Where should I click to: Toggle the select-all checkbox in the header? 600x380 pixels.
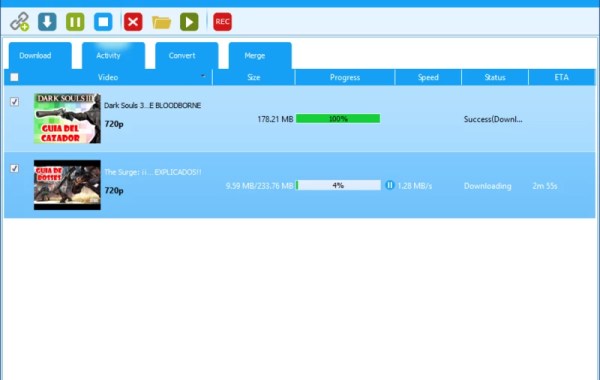point(15,77)
